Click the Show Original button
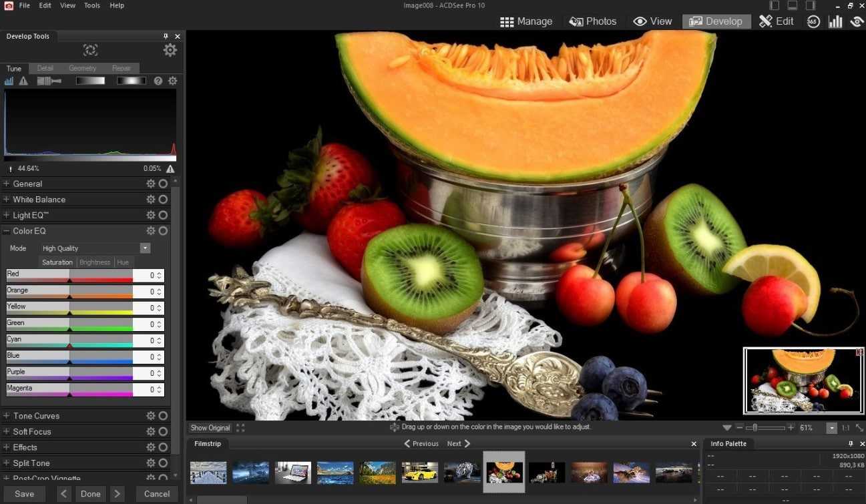 click(x=210, y=428)
